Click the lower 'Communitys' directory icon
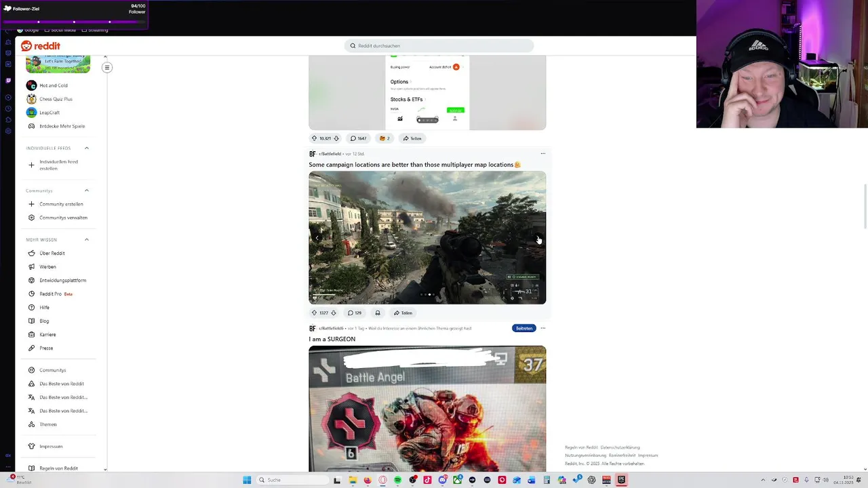 coord(31,370)
